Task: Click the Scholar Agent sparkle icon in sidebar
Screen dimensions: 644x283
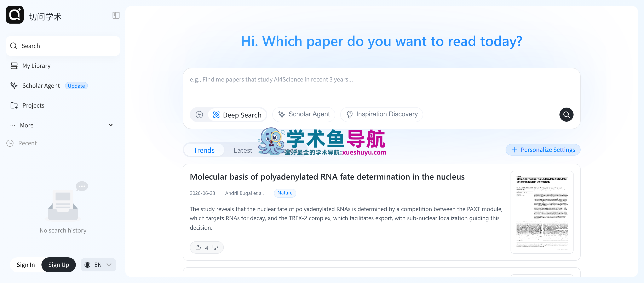Action: [14, 86]
